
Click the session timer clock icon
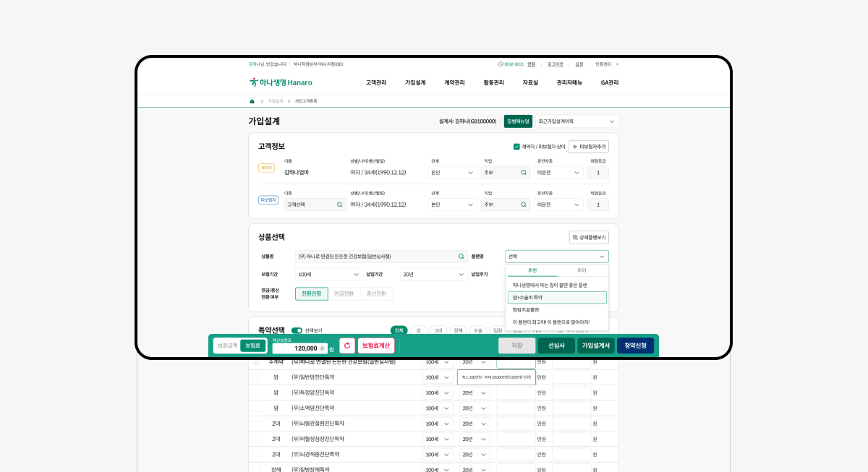pyautogui.click(x=501, y=64)
